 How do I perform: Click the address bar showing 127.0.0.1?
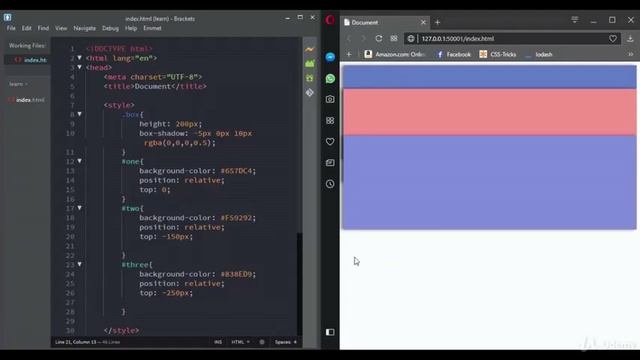512,38
